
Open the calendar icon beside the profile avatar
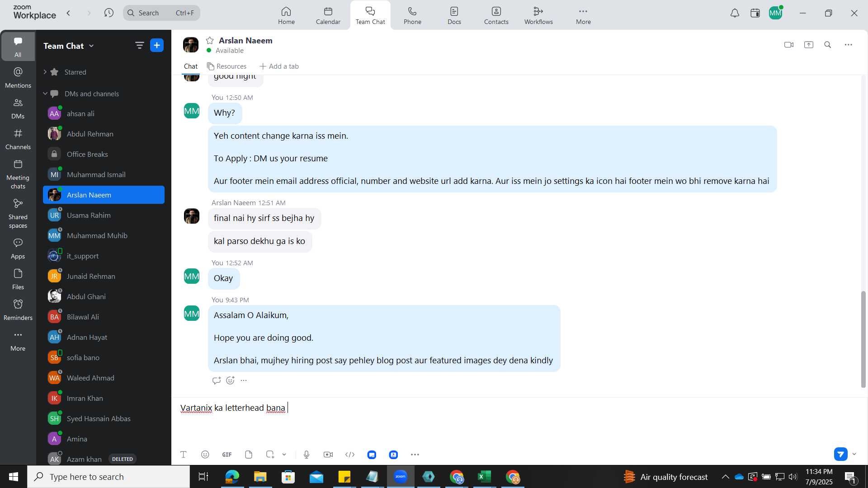coord(755,13)
